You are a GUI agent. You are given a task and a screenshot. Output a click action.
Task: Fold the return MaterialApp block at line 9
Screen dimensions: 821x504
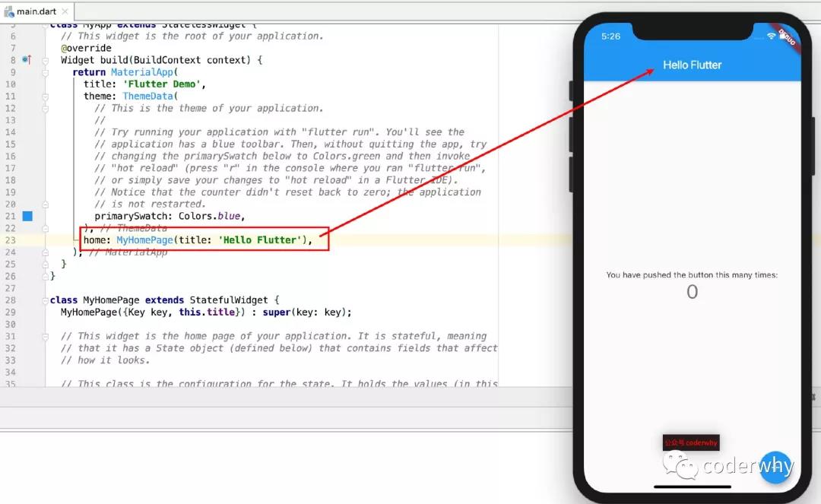(x=46, y=73)
